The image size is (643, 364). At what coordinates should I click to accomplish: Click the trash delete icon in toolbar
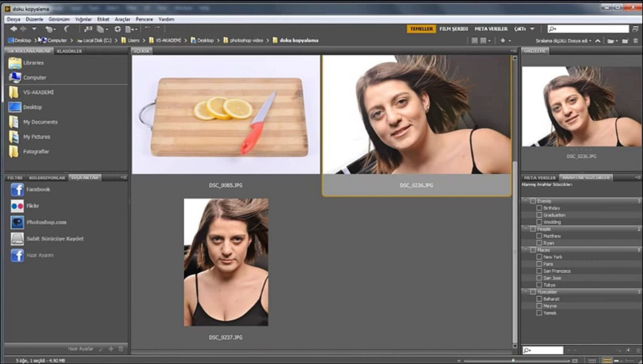pyautogui.click(x=636, y=41)
